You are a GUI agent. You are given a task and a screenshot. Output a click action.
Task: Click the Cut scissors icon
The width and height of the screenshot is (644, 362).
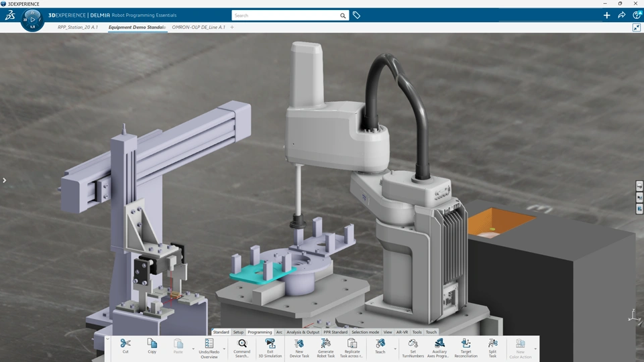(x=125, y=343)
